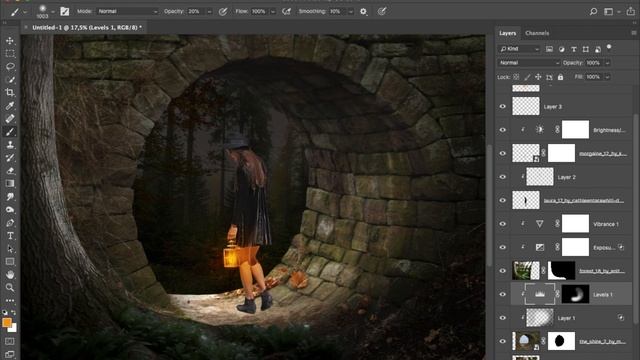Select the Crop tool
The height and width of the screenshot is (360, 640).
point(10,93)
